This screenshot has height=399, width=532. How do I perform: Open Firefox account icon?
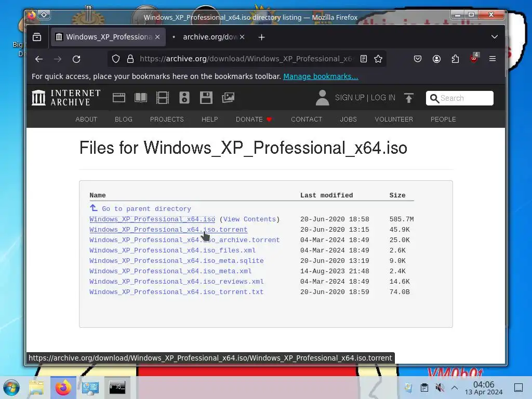point(436,59)
